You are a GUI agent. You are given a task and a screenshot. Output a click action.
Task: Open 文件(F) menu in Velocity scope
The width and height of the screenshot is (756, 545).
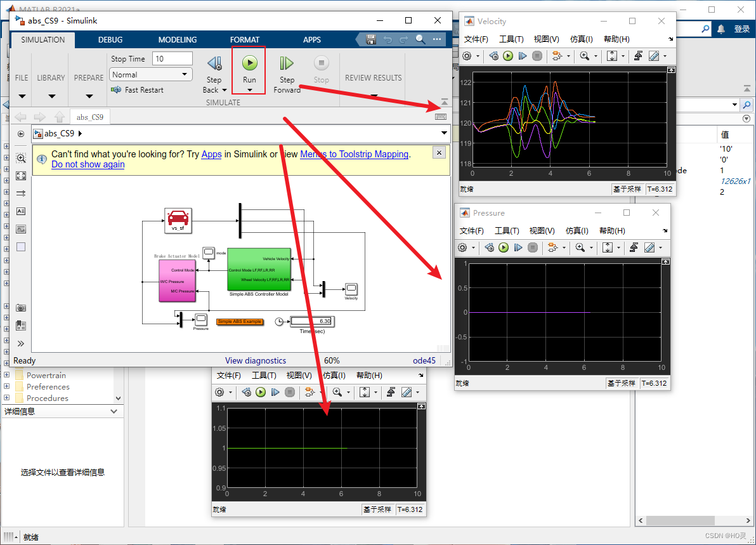click(x=476, y=39)
